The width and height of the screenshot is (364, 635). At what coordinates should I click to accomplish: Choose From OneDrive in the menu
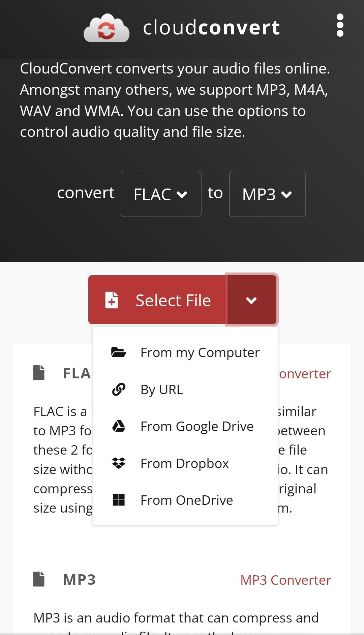point(186,500)
